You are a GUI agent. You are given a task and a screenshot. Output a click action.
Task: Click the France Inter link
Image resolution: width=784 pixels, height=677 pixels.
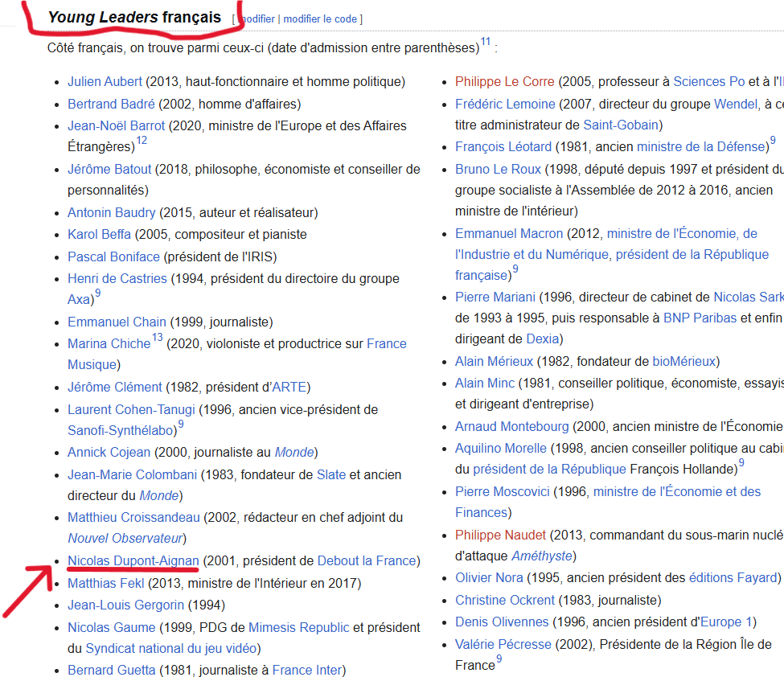[x=307, y=670]
